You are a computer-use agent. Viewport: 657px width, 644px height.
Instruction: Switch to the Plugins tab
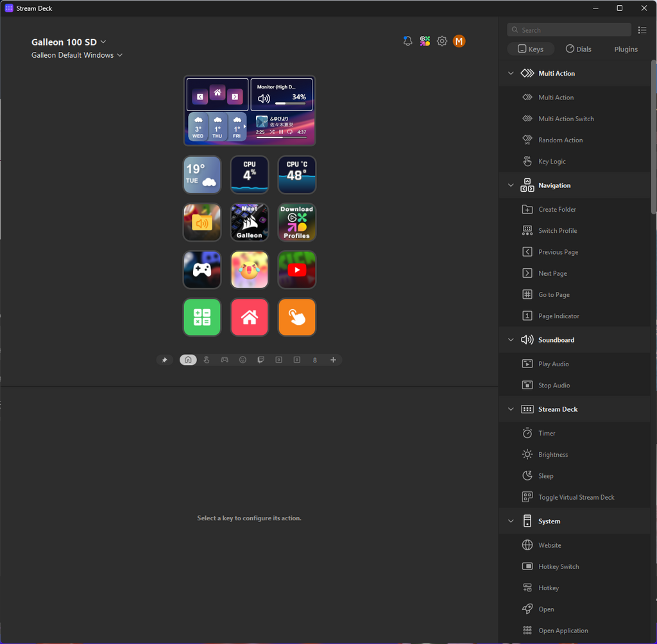tap(625, 49)
